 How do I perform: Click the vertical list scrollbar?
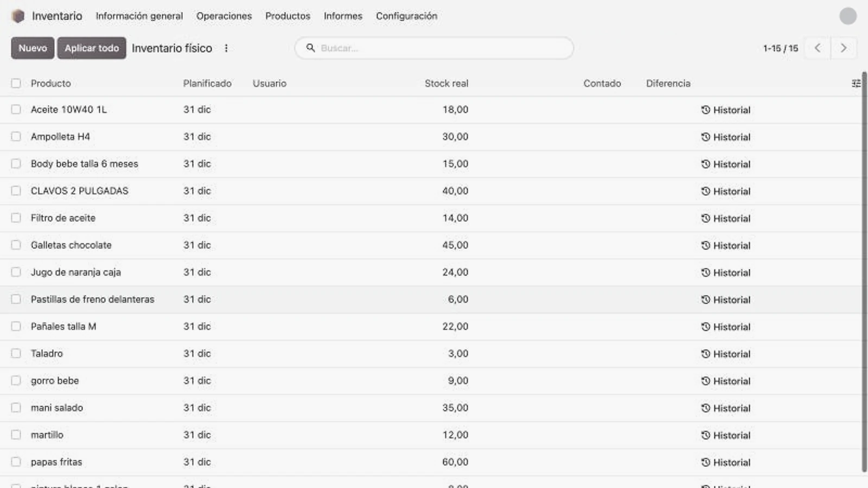tap(864, 271)
